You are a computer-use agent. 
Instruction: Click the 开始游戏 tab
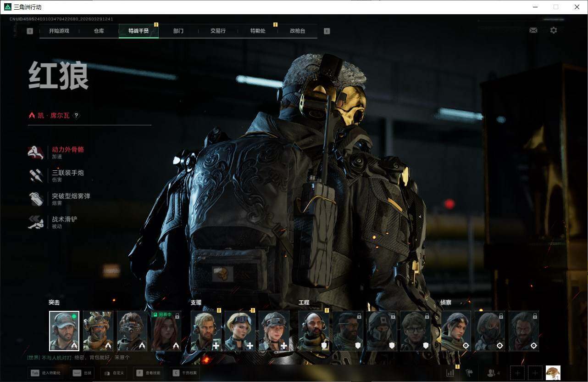click(59, 31)
